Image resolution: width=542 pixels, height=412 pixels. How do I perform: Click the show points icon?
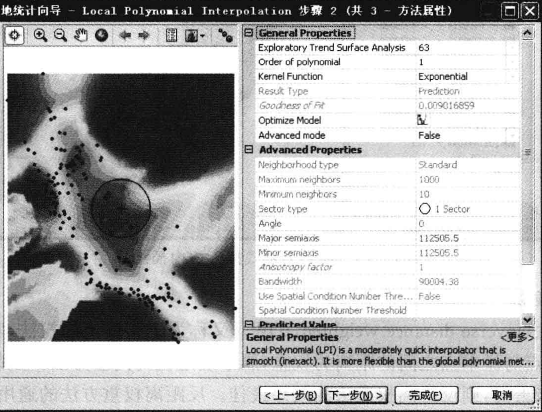click(225, 35)
